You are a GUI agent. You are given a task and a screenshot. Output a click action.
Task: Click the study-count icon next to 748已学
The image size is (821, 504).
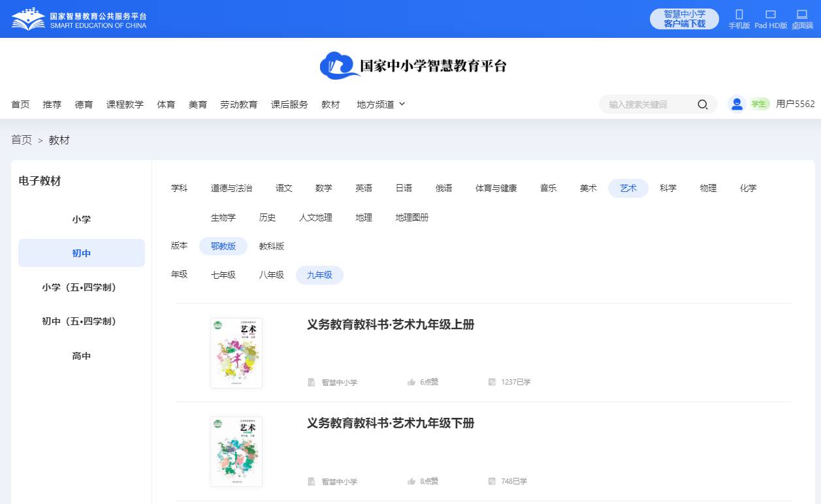492,481
